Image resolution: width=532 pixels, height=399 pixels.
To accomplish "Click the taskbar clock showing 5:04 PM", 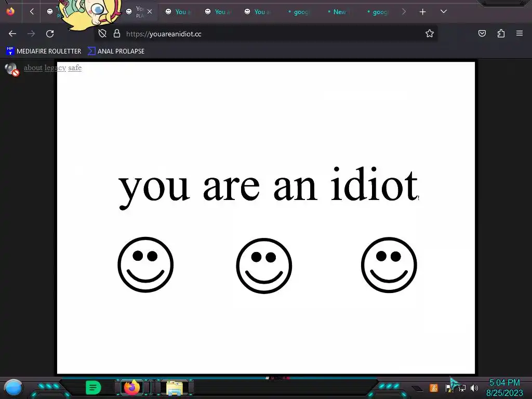I will point(504,388).
